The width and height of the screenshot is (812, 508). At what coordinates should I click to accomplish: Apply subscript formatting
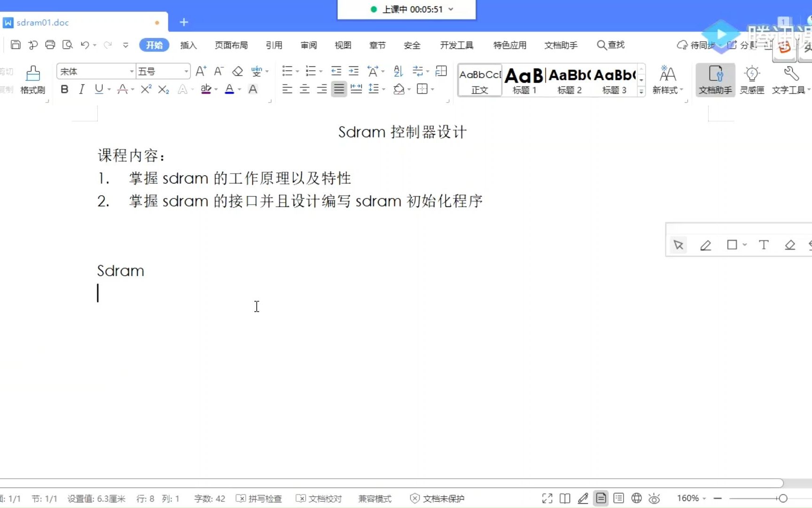pos(164,89)
